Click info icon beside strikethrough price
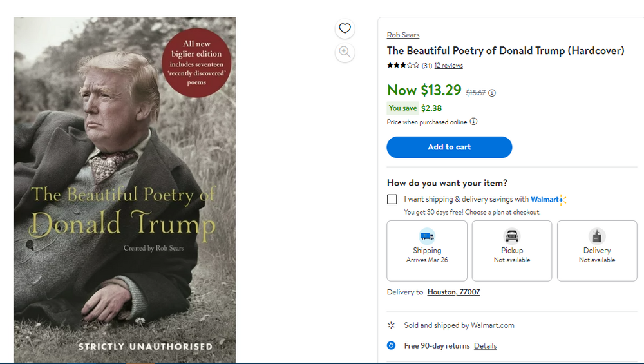 (492, 93)
